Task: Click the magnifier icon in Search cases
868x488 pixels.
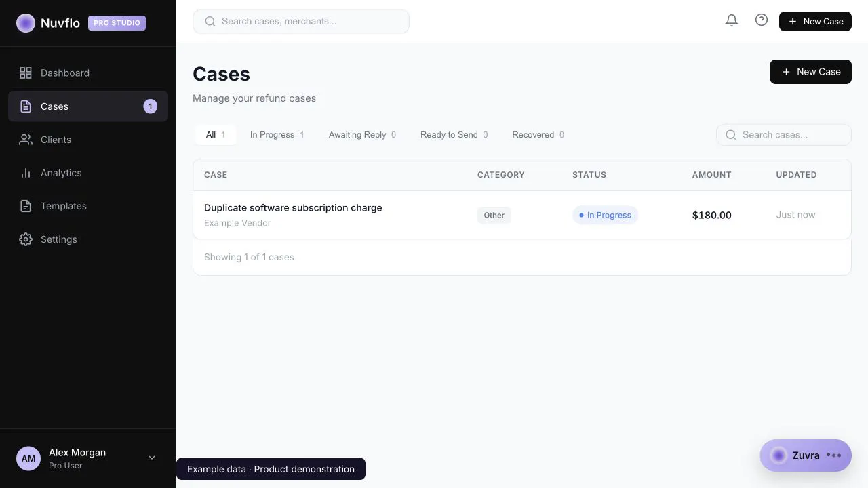Action: pyautogui.click(x=731, y=135)
